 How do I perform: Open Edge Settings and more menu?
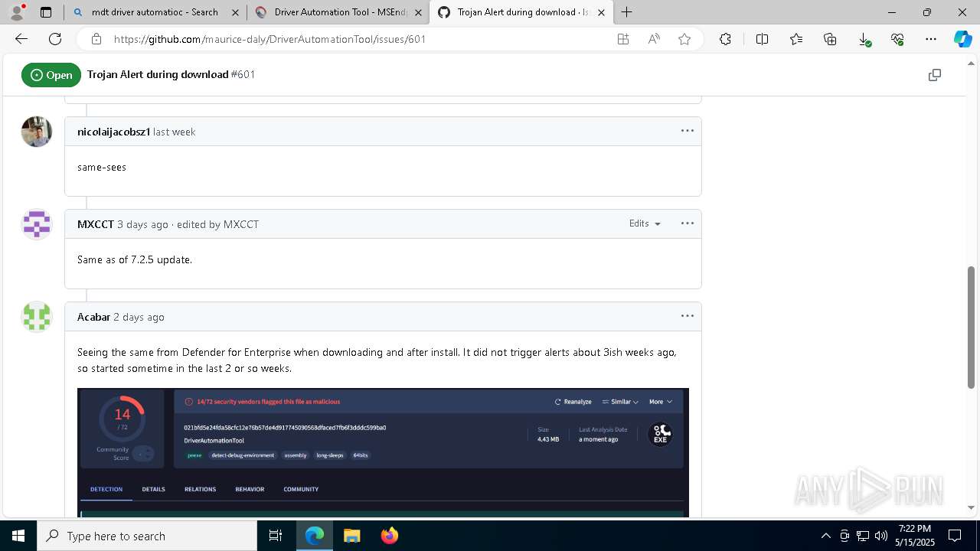[931, 39]
